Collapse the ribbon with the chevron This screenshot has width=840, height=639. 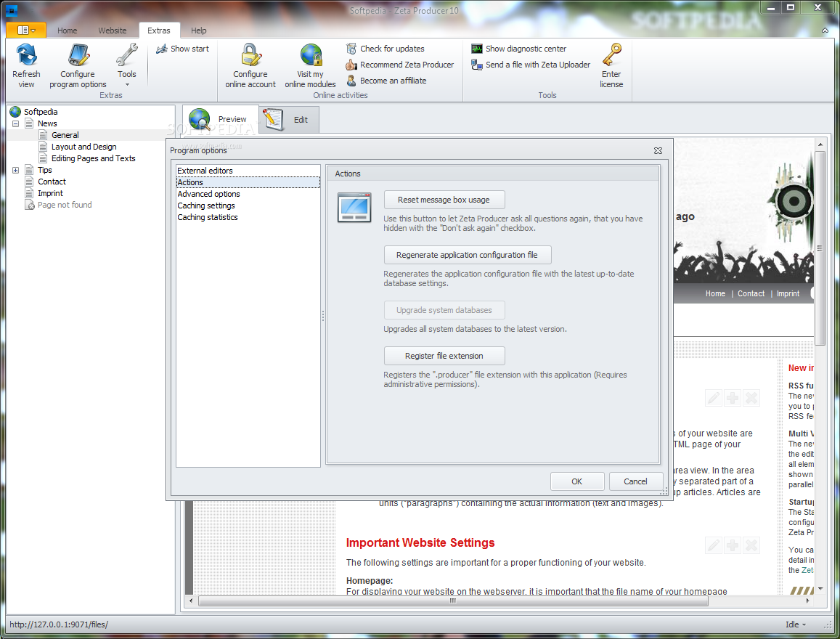825,30
